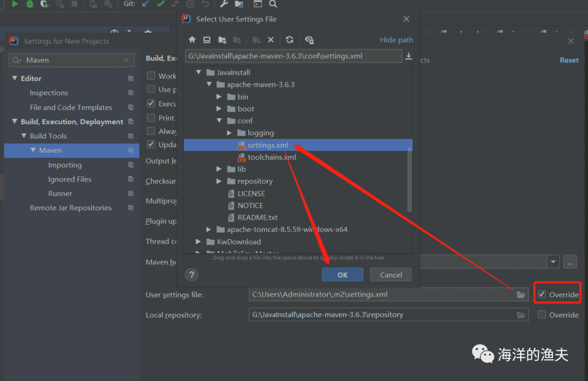The height and width of the screenshot is (381, 588).
Task: Expand the logging folder
Action: pos(230,132)
